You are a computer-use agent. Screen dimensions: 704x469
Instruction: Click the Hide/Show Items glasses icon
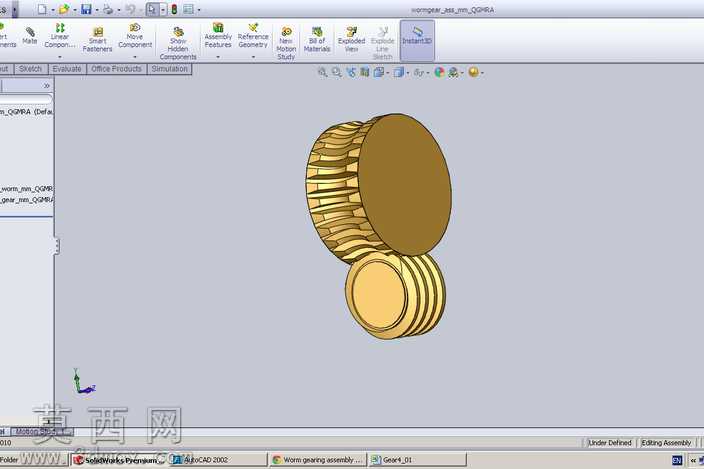coord(418,72)
